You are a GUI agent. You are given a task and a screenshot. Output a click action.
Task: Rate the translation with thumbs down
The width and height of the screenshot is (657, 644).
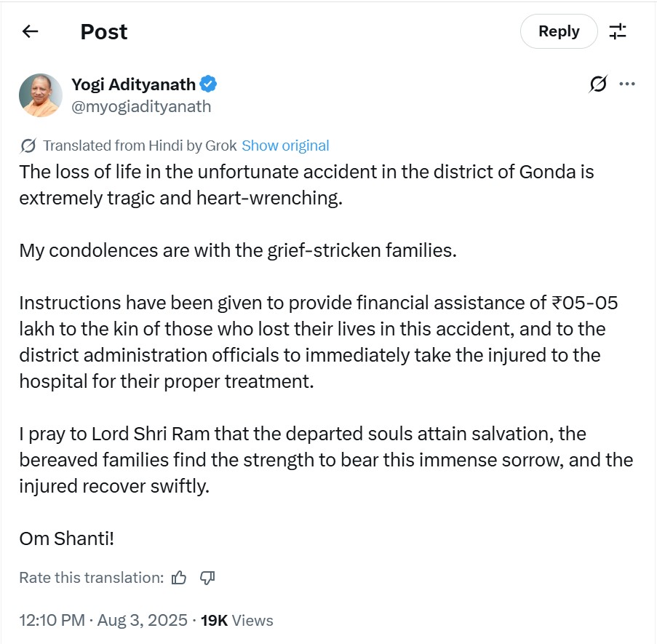[x=207, y=578]
